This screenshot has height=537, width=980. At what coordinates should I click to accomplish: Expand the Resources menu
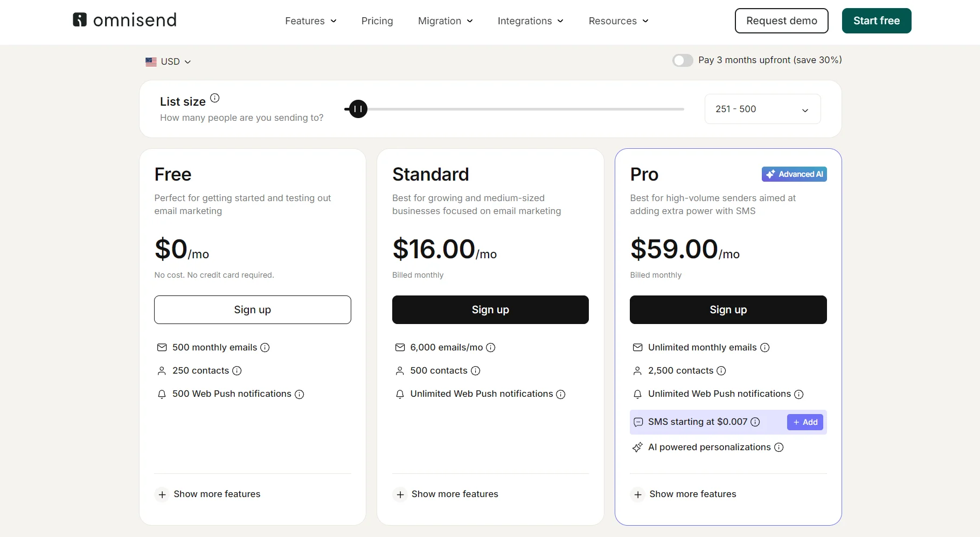tap(618, 21)
